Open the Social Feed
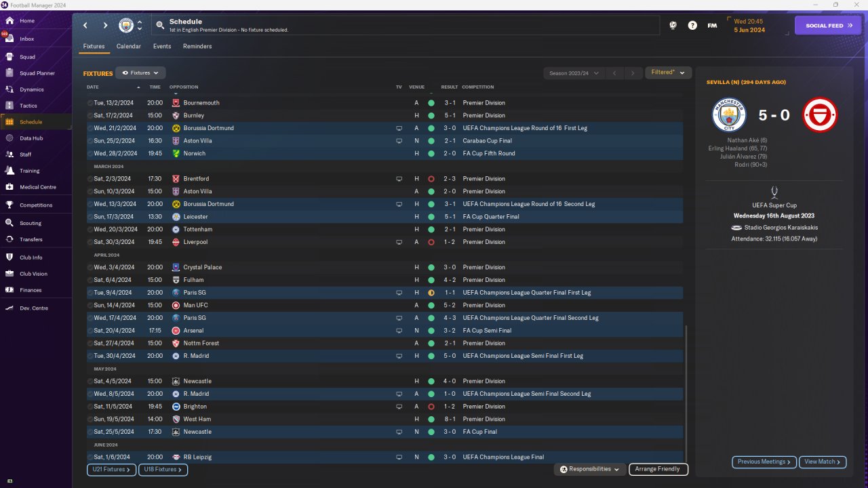This screenshot has width=868, height=488. coord(827,26)
